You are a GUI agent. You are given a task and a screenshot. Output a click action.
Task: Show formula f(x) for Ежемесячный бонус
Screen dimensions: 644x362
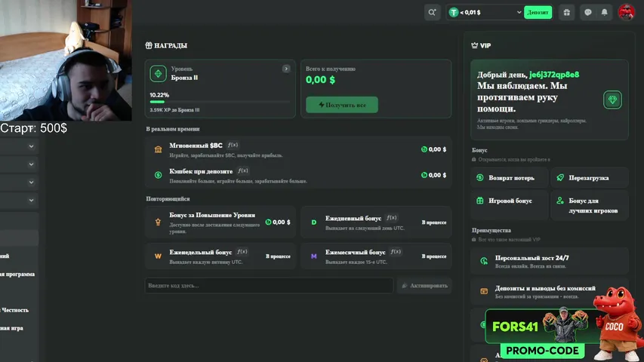point(396,252)
